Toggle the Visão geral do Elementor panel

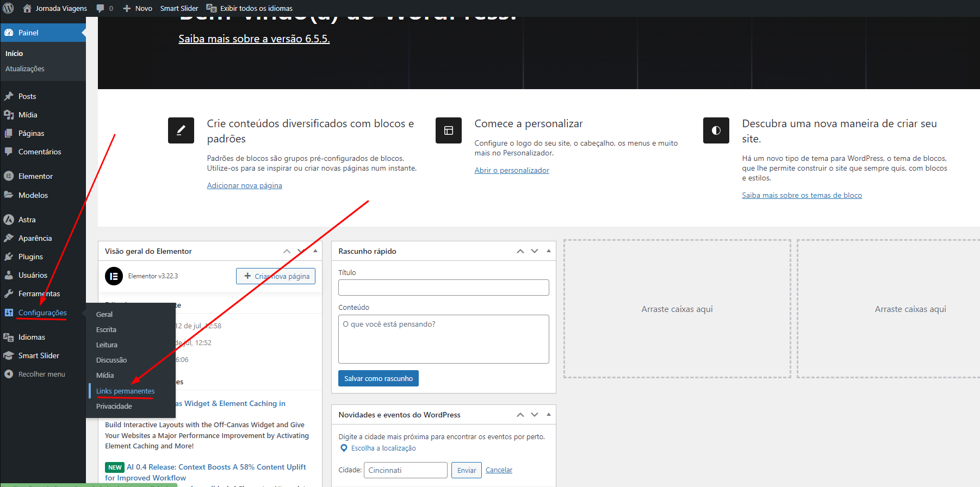tap(315, 251)
